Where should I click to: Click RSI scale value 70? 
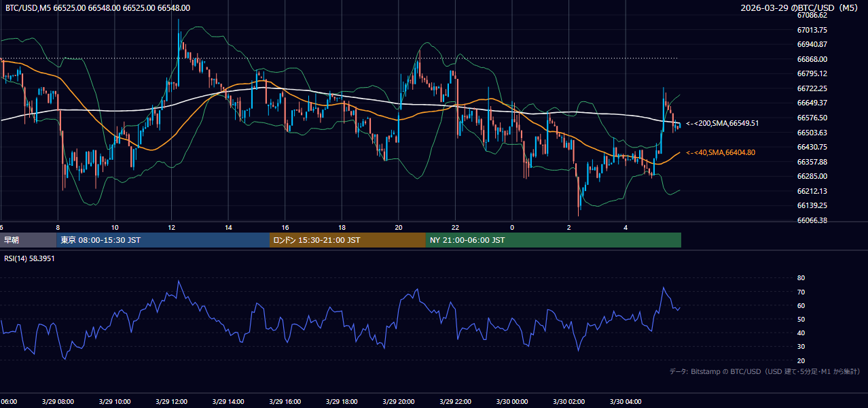(801, 292)
